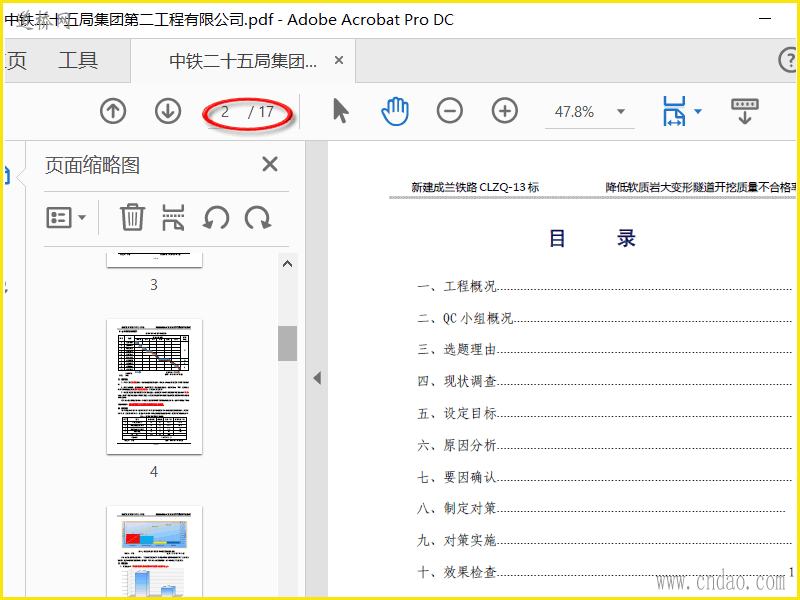Click thumbnail scrollbar up arrow
This screenshot has height=600, width=800.
[x=287, y=264]
